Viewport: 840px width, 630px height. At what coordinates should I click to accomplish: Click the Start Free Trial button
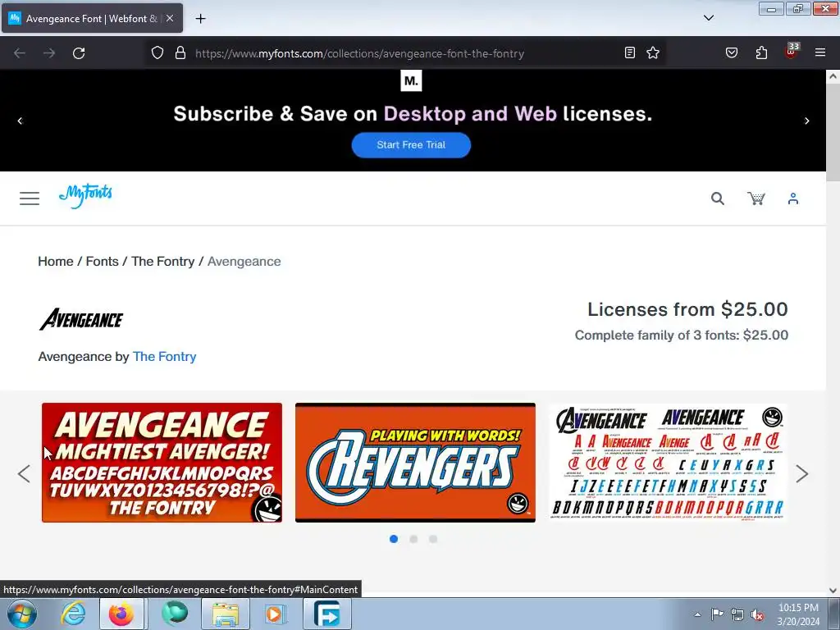pos(411,145)
